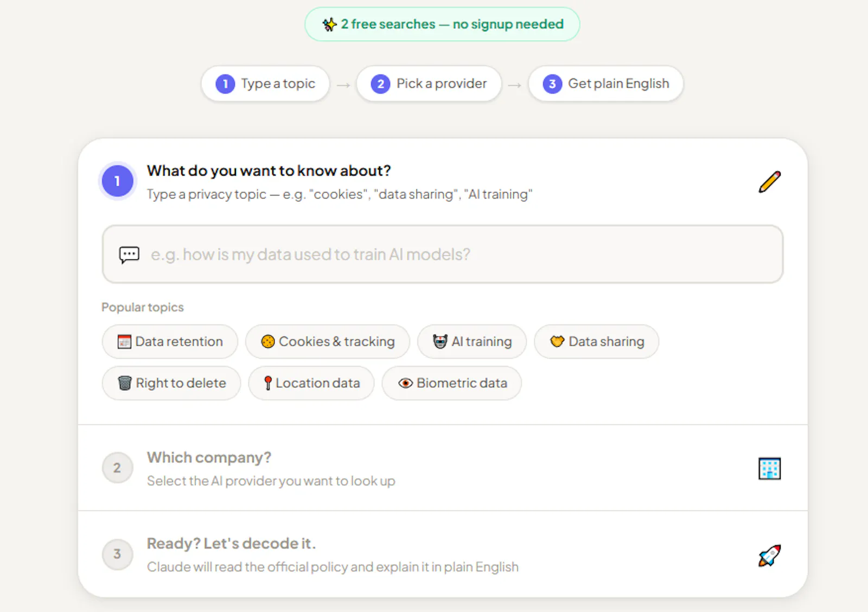Click the calendar icon on Data retention chip
Image resolution: width=868 pixels, height=612 pixels.
[x=124, y=341]
